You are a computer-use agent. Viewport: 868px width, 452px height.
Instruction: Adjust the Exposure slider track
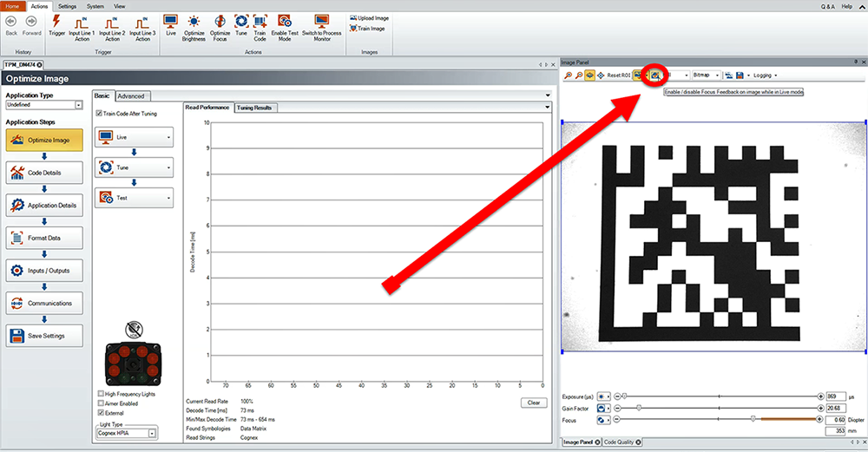point(719,396)
